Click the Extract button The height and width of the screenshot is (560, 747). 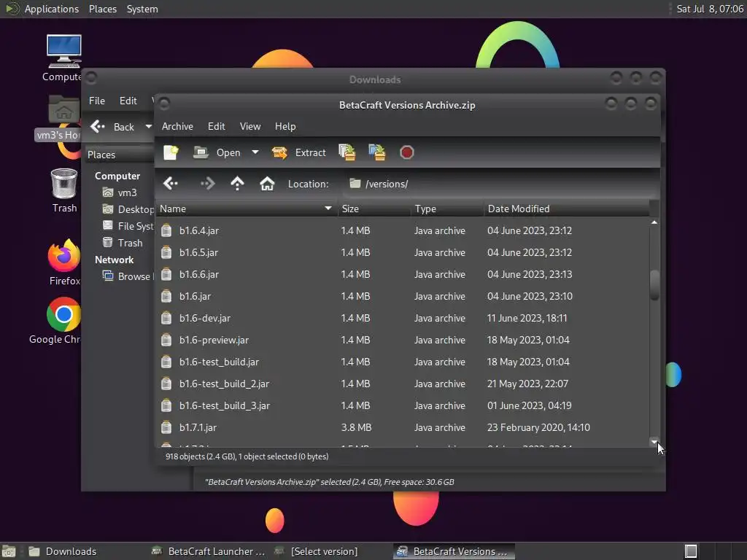[298, 152]
